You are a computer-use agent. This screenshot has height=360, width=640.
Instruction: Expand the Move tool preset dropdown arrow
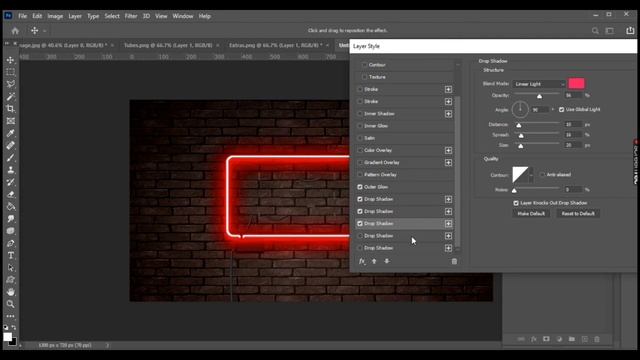tap(44, 31)
